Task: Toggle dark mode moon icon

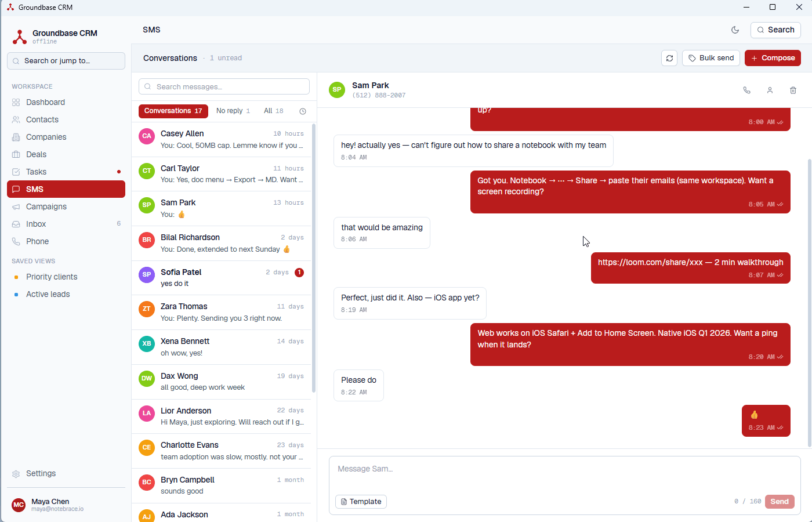Action: (735, 30)
